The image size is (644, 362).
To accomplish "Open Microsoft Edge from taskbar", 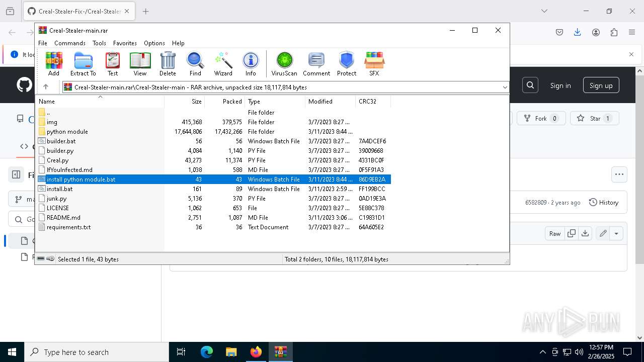I will click(x=207, y=352).
